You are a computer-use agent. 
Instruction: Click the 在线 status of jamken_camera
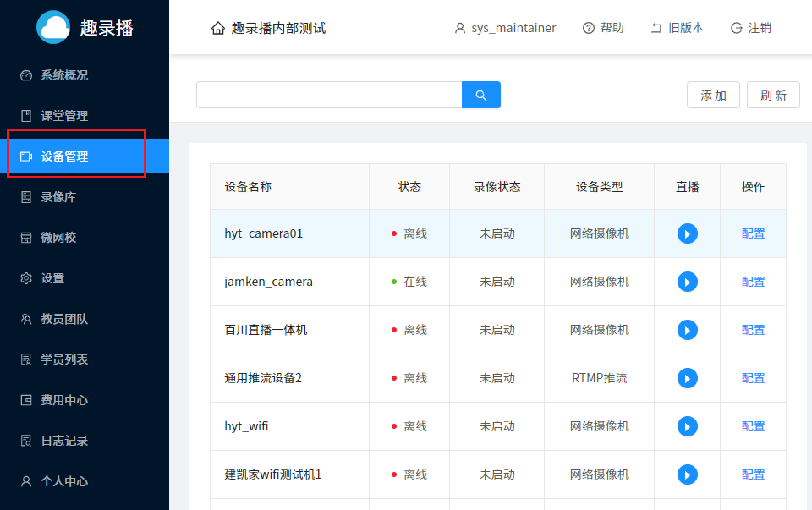(x=409, y=282)
